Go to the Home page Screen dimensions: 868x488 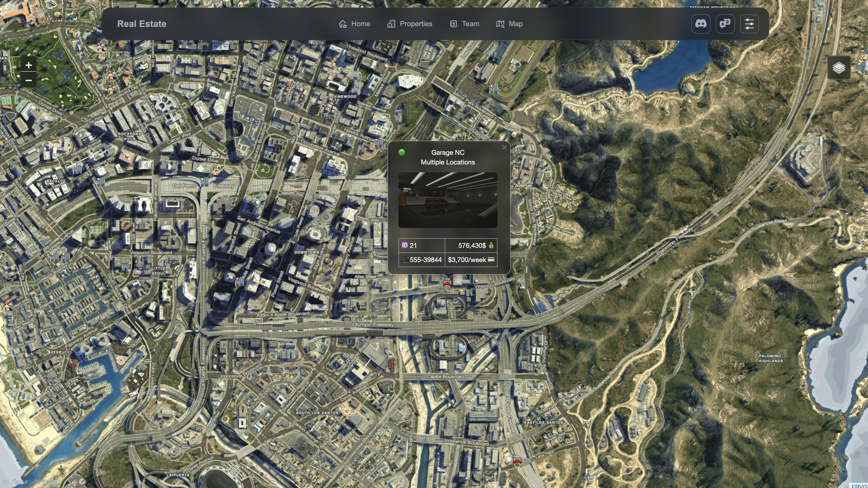click(x=354, y=24)
